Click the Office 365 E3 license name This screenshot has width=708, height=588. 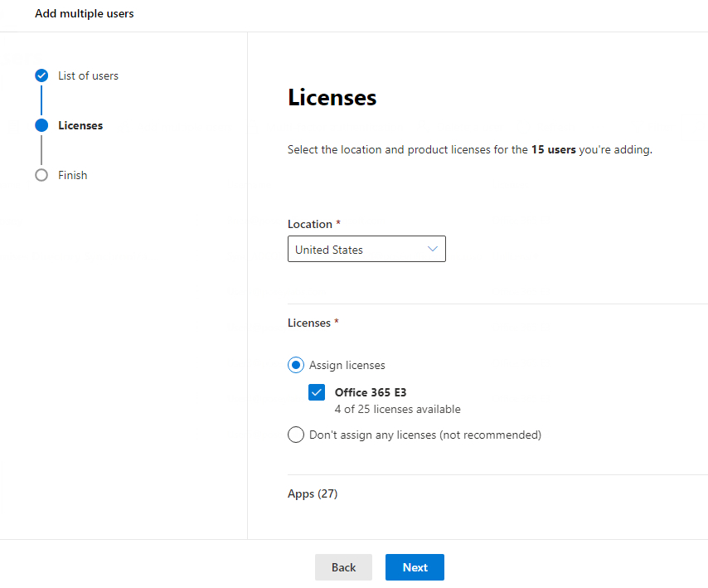[371, 392]
